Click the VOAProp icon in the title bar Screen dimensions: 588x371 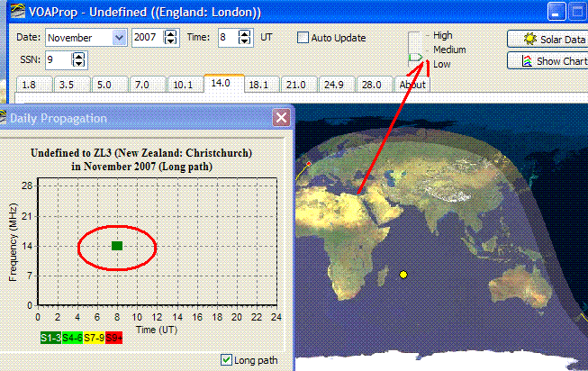[x=18, y=11]
